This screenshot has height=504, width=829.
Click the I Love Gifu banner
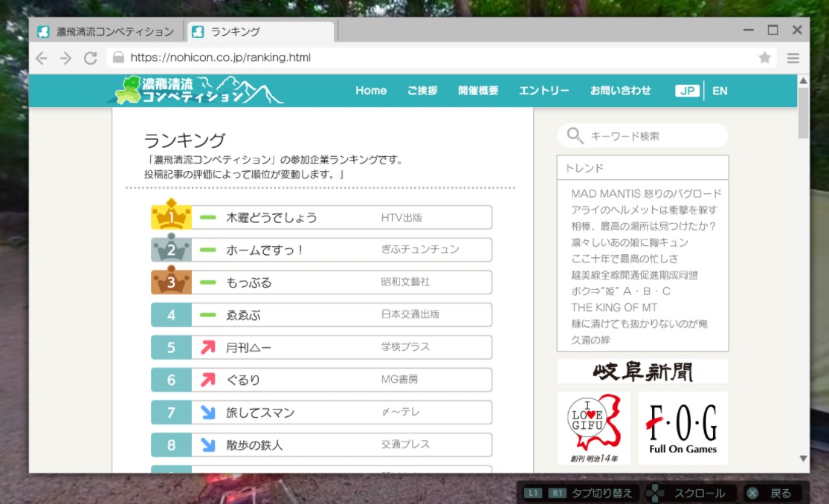pyautogui.click(x=593, y=427)
